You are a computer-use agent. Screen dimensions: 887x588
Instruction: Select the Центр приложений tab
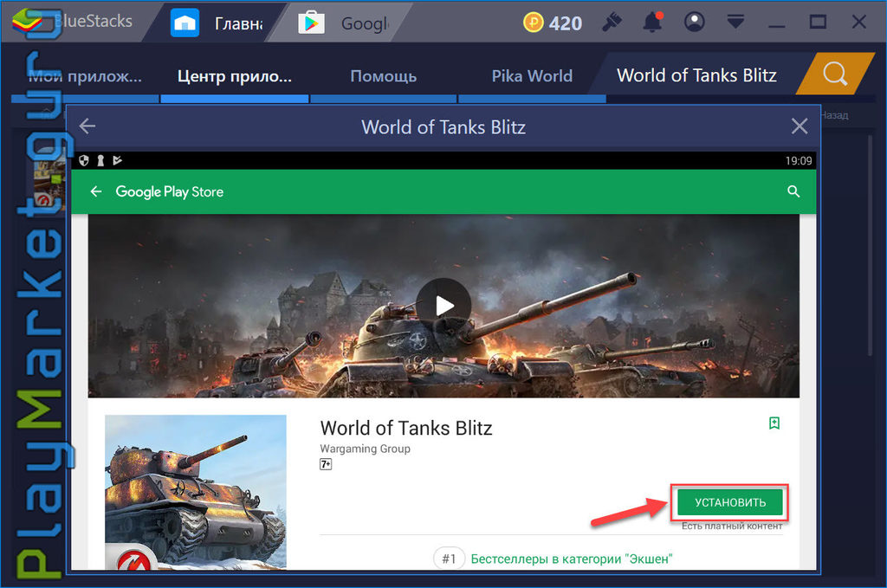point(234,76)
